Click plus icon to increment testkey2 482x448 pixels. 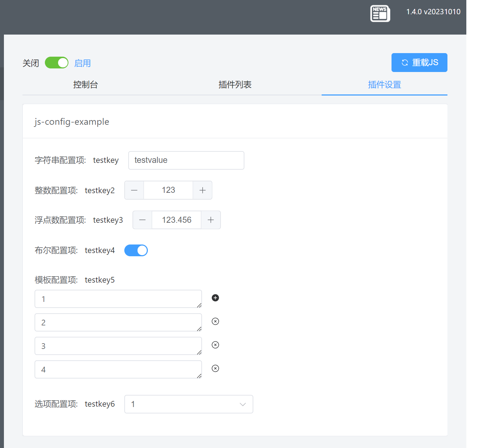(202, 190)
